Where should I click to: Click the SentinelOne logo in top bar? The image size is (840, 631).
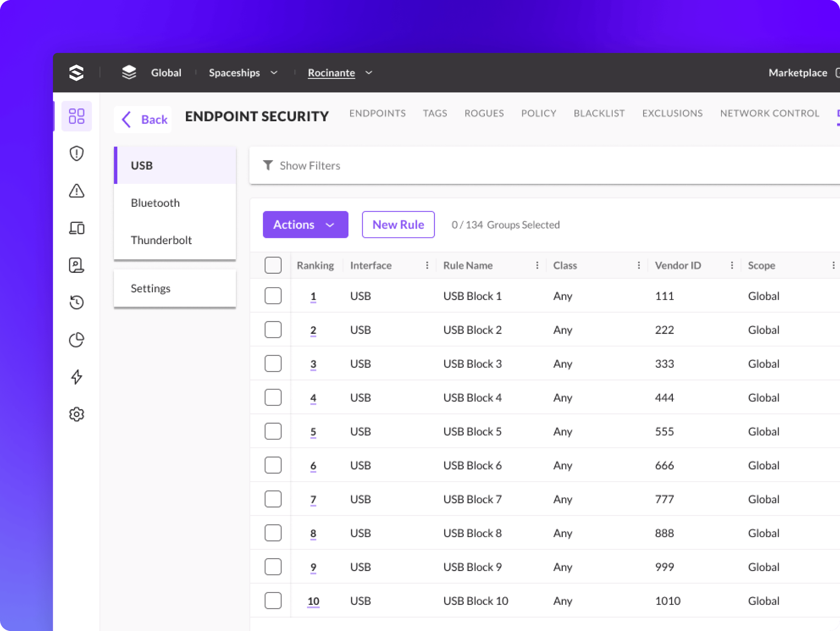coord(76,73)
